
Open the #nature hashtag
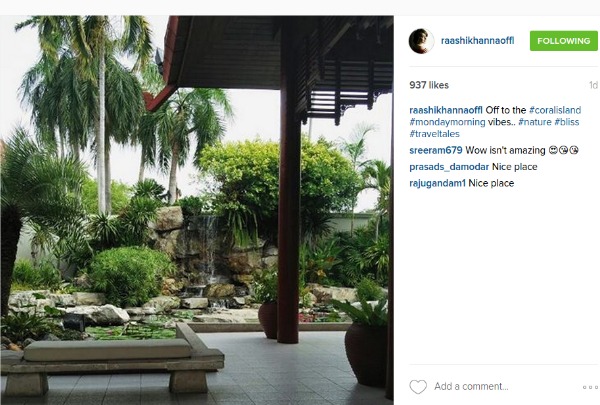[535, 122]
